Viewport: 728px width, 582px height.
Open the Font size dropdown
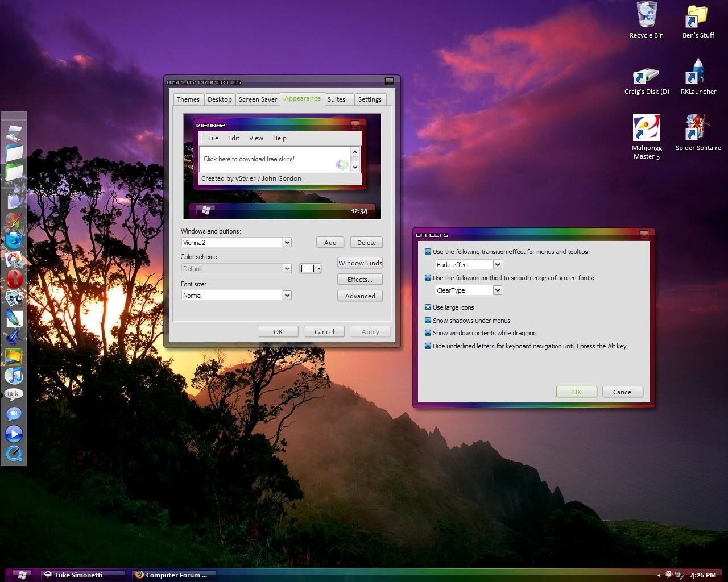[x=287, y=296]
